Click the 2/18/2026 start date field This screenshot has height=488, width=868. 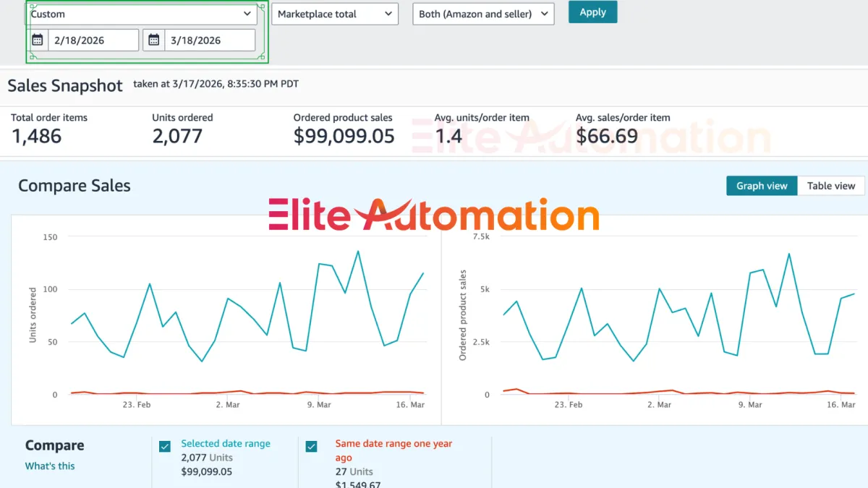tap(93, 40)
